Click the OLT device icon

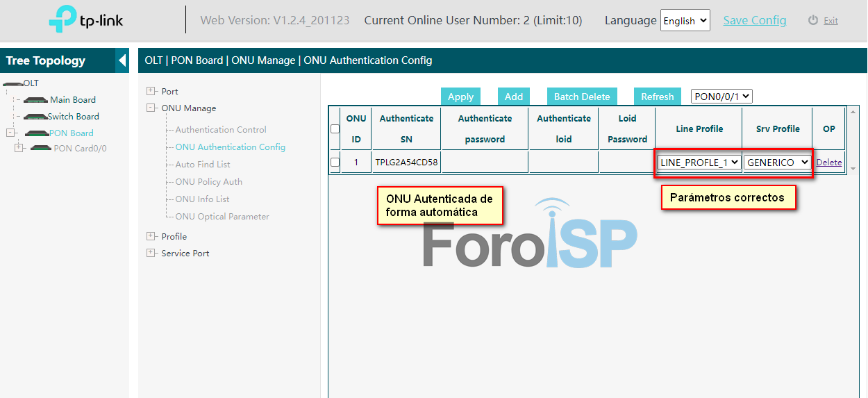[x=12, y=83]
